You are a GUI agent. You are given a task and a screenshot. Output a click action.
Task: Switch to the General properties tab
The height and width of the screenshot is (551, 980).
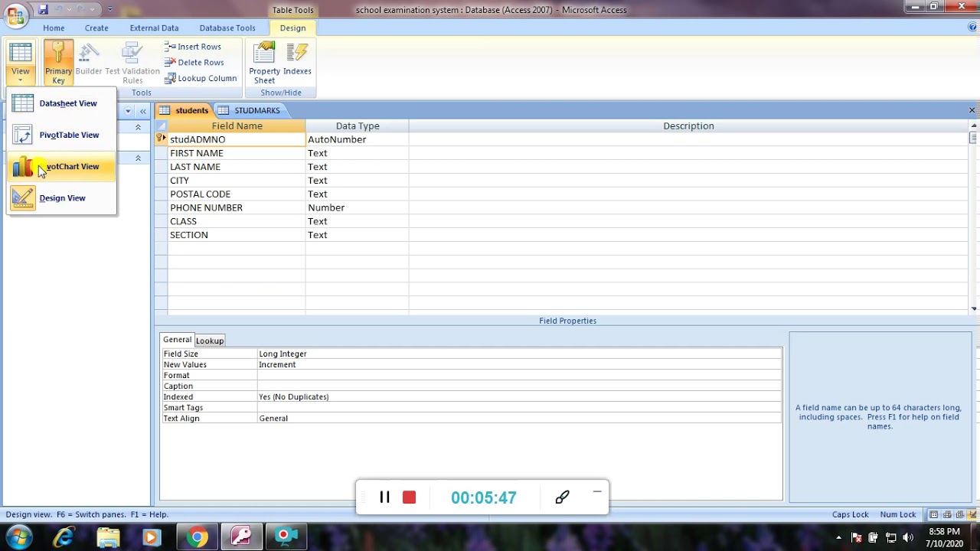point(177,340)
